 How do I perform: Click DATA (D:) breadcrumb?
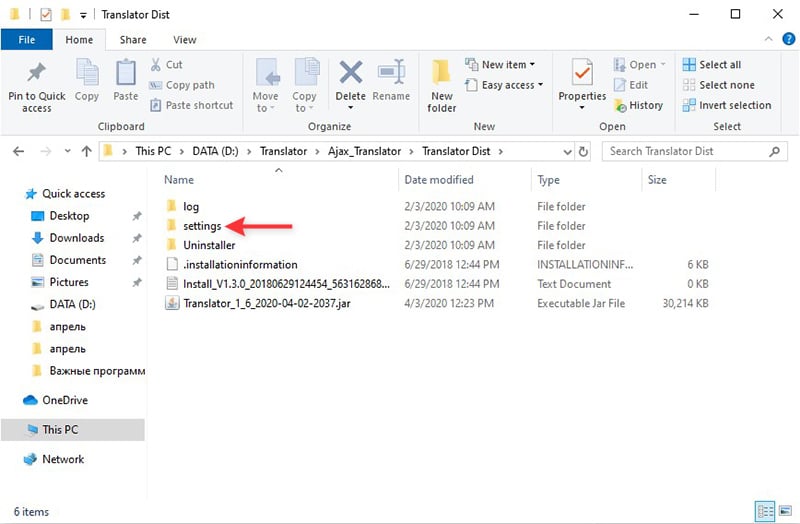(x=215, y=152)
